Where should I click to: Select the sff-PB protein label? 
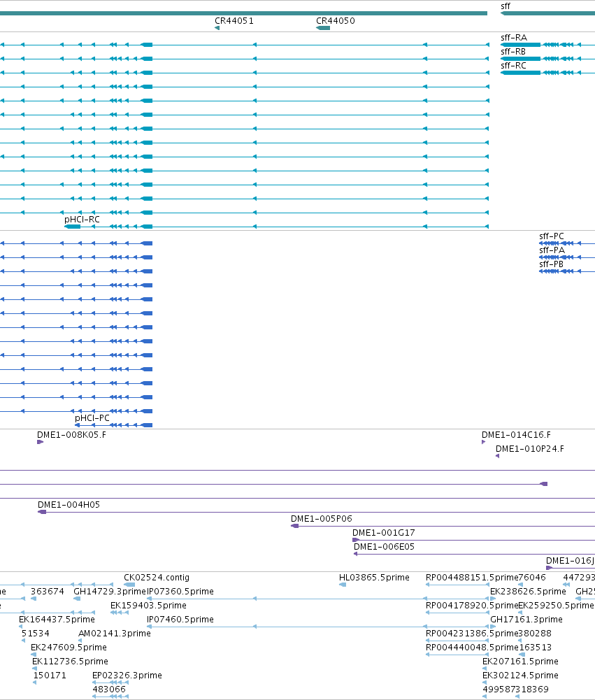551,264
